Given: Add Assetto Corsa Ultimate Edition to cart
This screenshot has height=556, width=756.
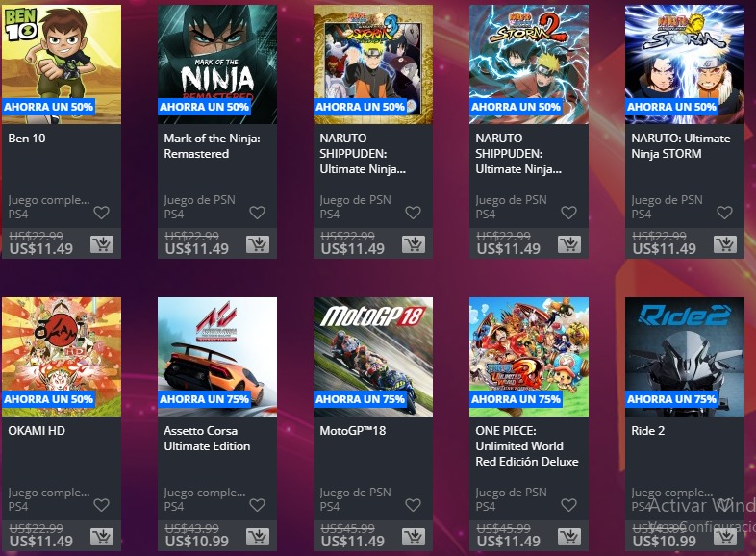Looking at the screenshot, I should (x=258, y=537).
